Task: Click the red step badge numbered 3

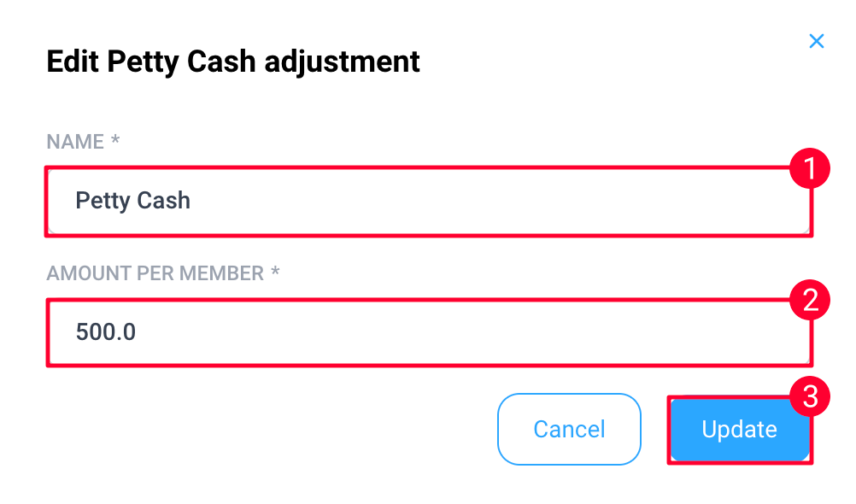Action: [810, 396]
